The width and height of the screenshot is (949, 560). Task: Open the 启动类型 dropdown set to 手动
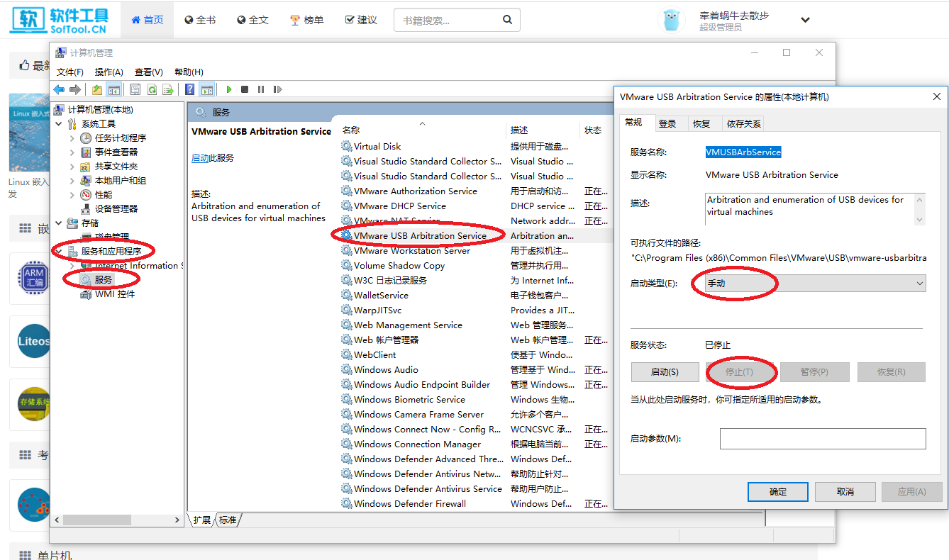tap(816, 284)
